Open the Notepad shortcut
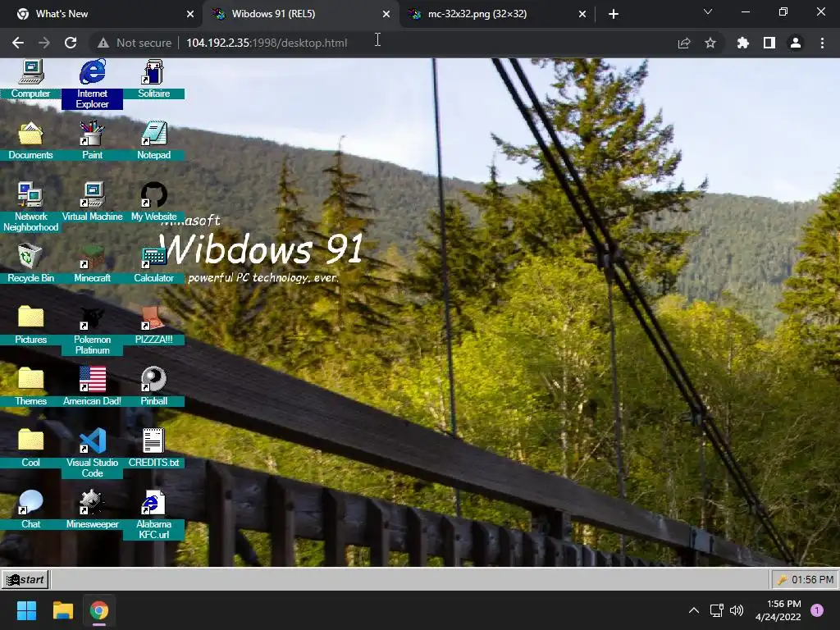 (x=153, y=140)
